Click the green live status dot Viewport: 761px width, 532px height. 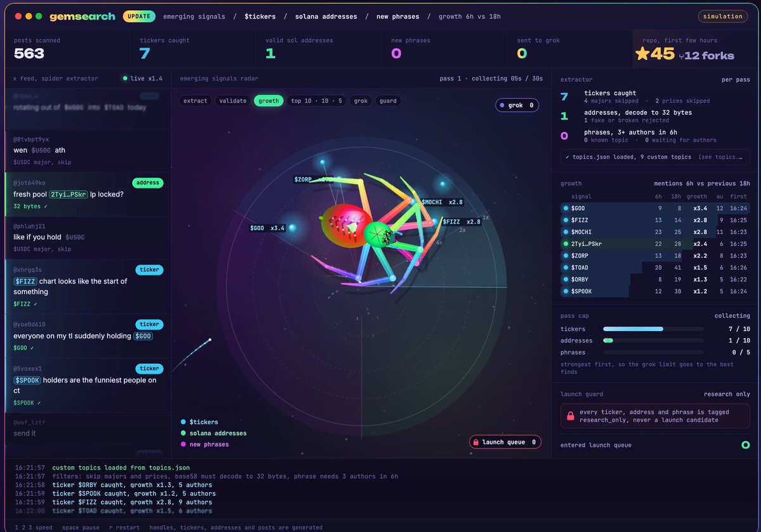click(x=126, y=79)
